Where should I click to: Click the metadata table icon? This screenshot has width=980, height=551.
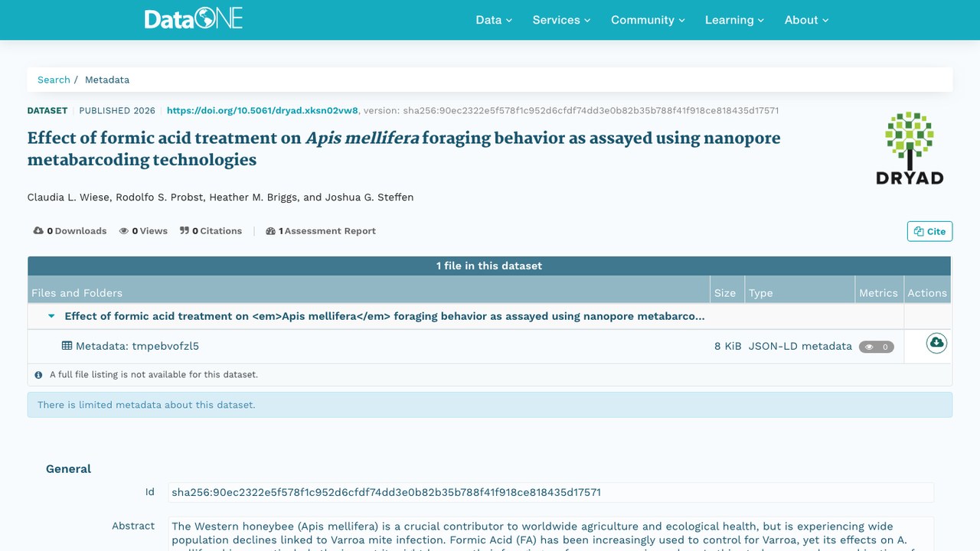pyautogui.click(x=67, y=346)
